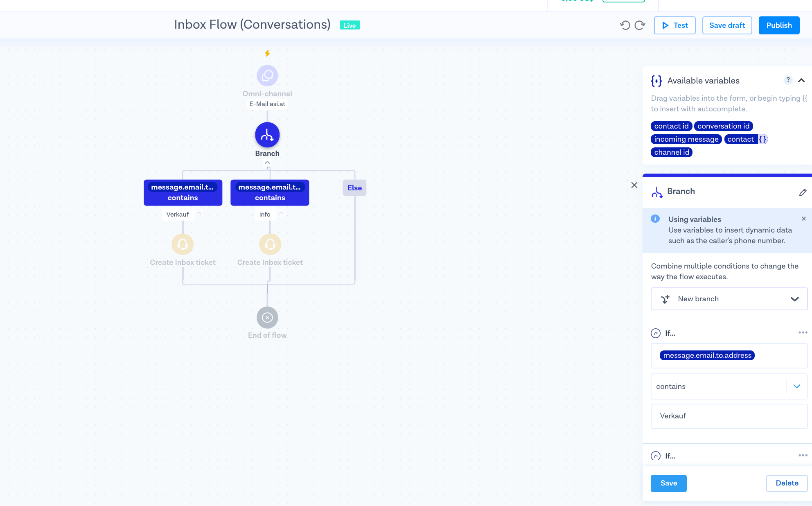Image resolution: width=812 pixels, height=506 pixels.
Task: Click the End of flow node icon
Action: (267, 318)
